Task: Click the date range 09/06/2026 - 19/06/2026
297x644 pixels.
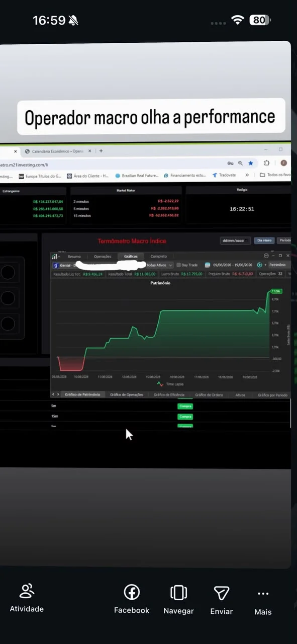Action: click(233, 265)
